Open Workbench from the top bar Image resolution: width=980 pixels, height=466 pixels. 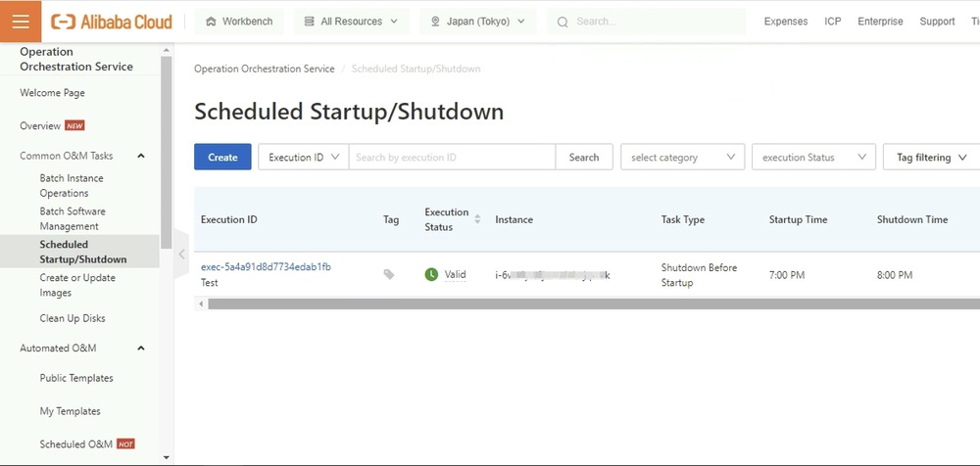[x=239, y=22]
